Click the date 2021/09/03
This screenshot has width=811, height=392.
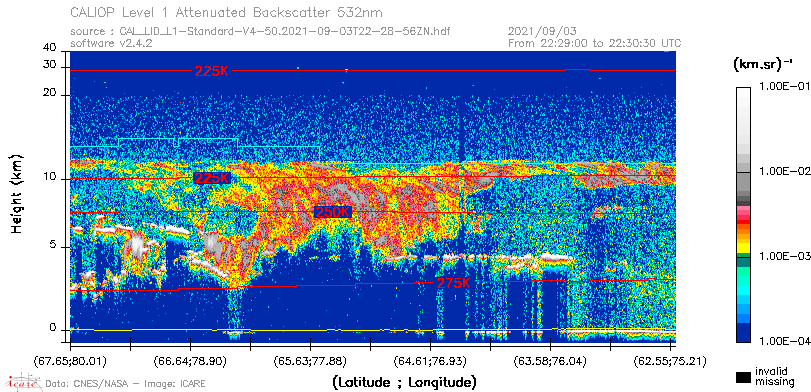point(543,32)
